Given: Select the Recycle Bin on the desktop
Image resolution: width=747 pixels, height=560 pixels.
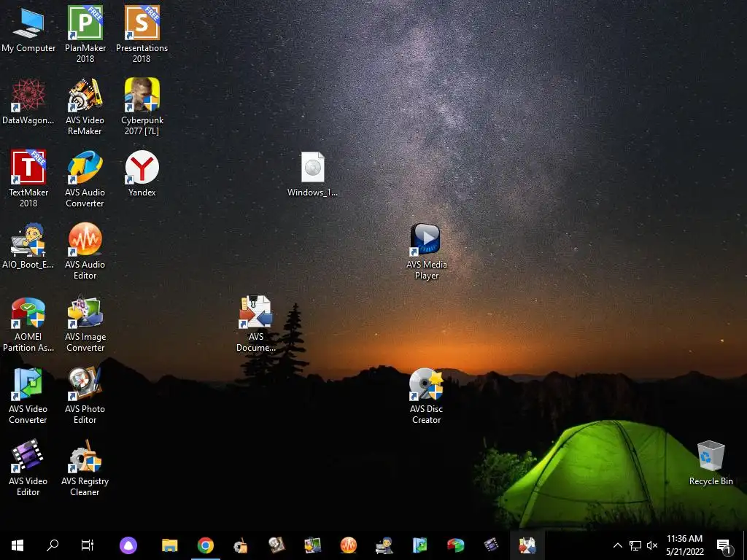Looking at the screenshot, I should [711, 463].
